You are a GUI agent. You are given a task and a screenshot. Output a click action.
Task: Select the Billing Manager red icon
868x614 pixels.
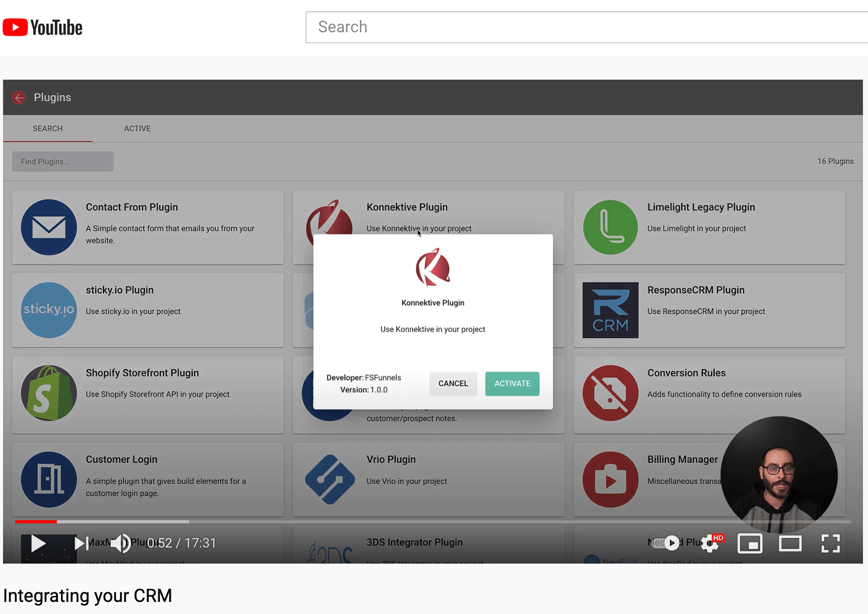(x=610, y=479)
